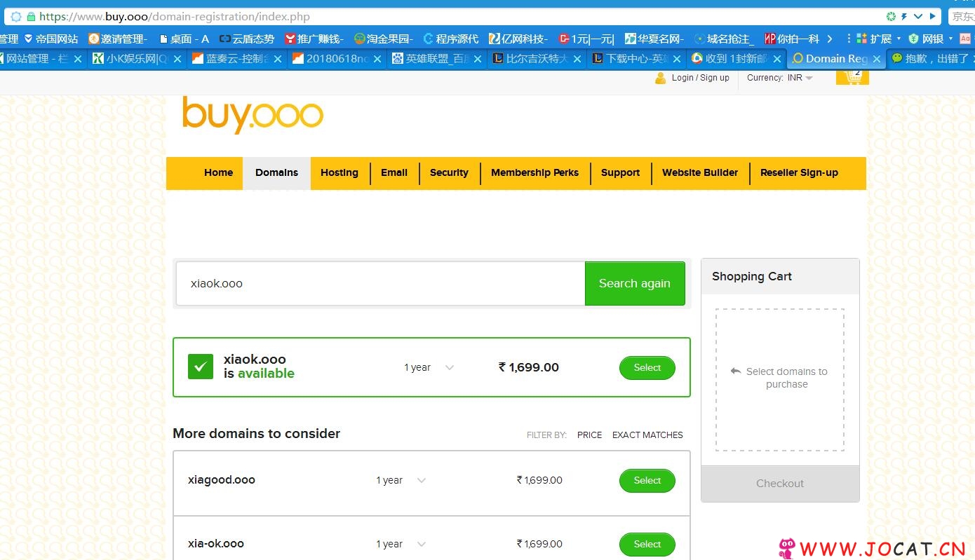Click the green spinner icon in address bar
The image size is (975, 560).
[891, 16]
